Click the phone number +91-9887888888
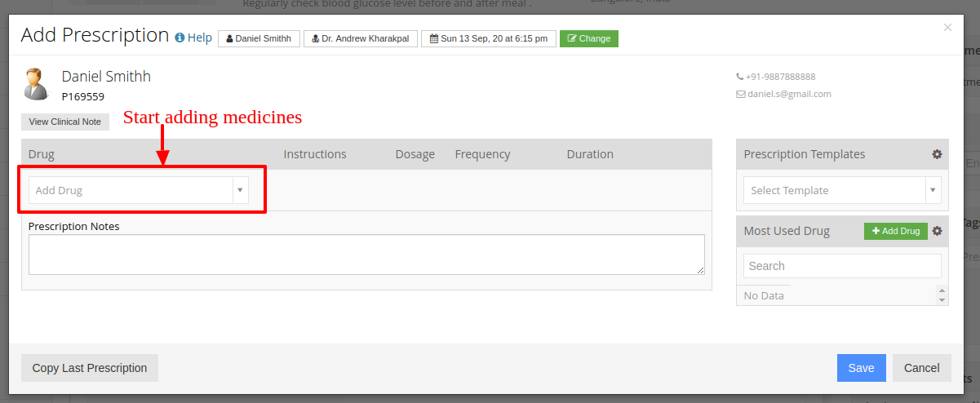The height and width of the screenshot is (403, 980). click(780, 77)
